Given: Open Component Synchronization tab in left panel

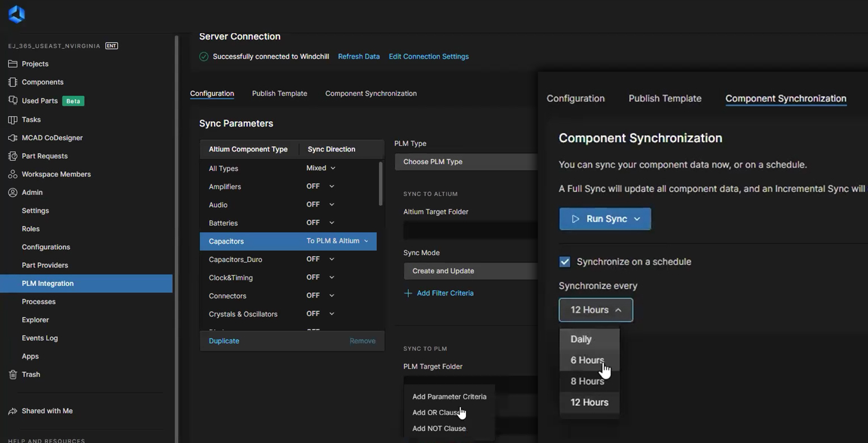Looking at the screenshot, I should point(371,93).
